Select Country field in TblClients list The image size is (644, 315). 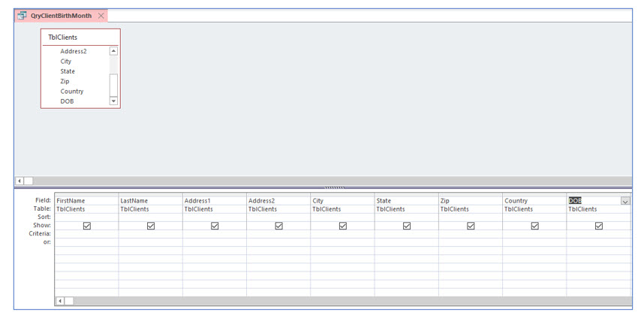point(71,91)
